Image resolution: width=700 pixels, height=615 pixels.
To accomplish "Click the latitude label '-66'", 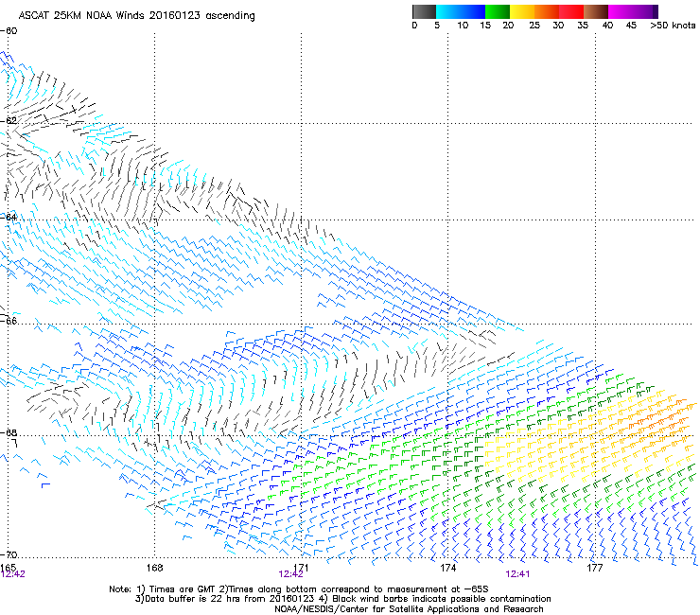I will click(9, 321).
